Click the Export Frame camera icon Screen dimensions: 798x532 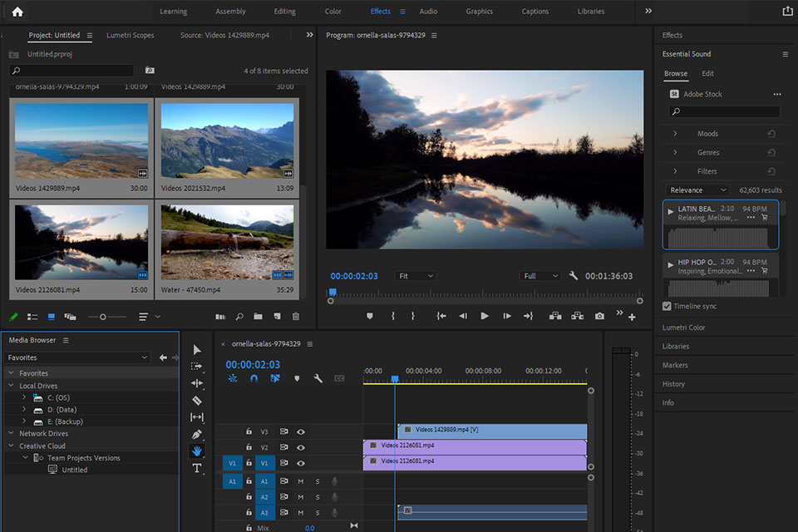(599, 316)
